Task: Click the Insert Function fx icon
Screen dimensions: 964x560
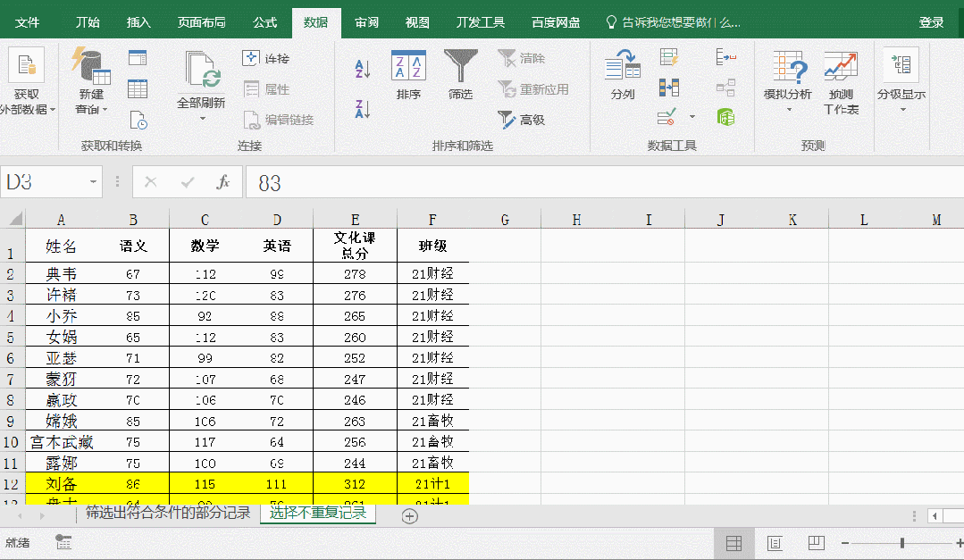Action: tap(222, 182)
